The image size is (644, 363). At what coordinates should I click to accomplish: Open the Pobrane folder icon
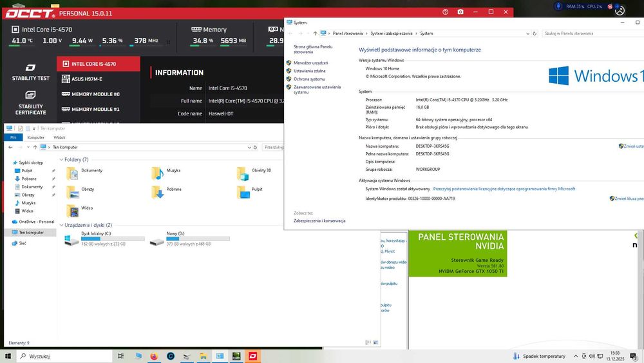pyautogui.click(x=157, y=192)
